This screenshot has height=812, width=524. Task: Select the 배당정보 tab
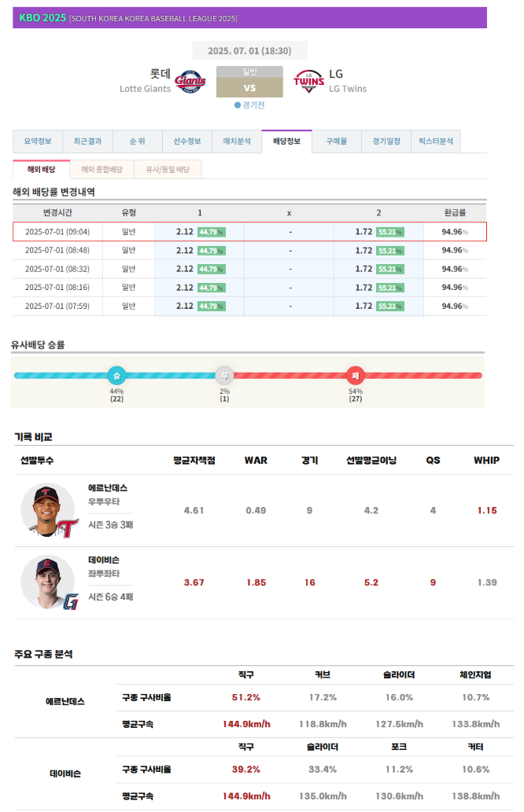(286, 141)
